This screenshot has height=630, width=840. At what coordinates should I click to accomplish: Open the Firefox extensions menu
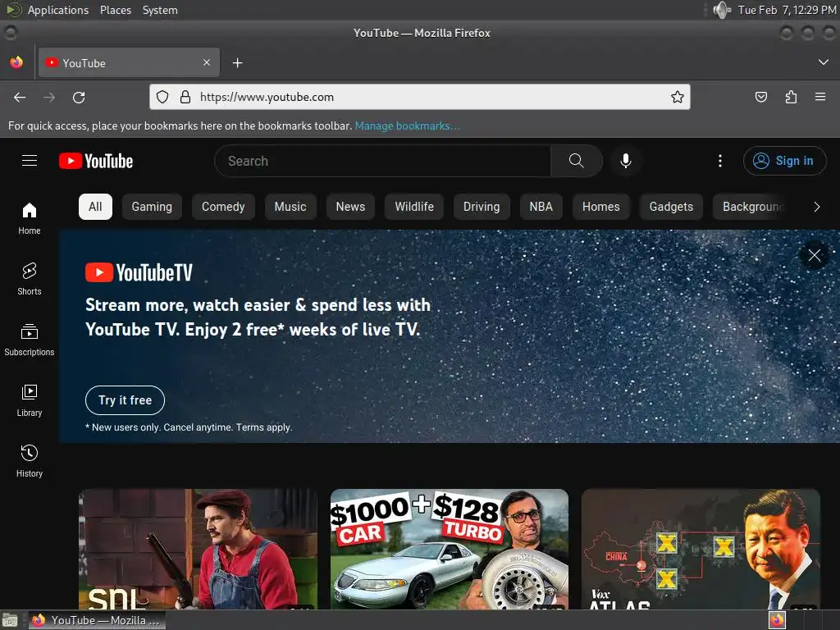pos(791,97)
